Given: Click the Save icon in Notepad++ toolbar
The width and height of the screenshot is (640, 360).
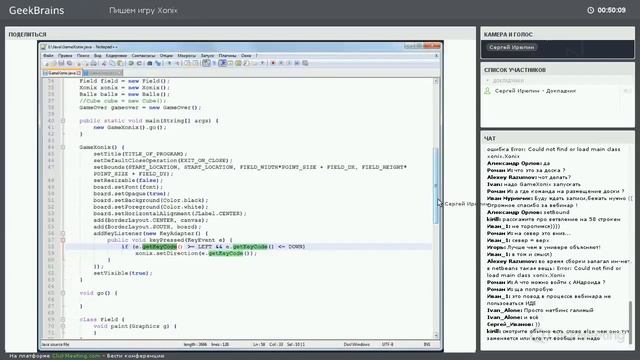Looking at the screenshot, I should coord(61,63).
